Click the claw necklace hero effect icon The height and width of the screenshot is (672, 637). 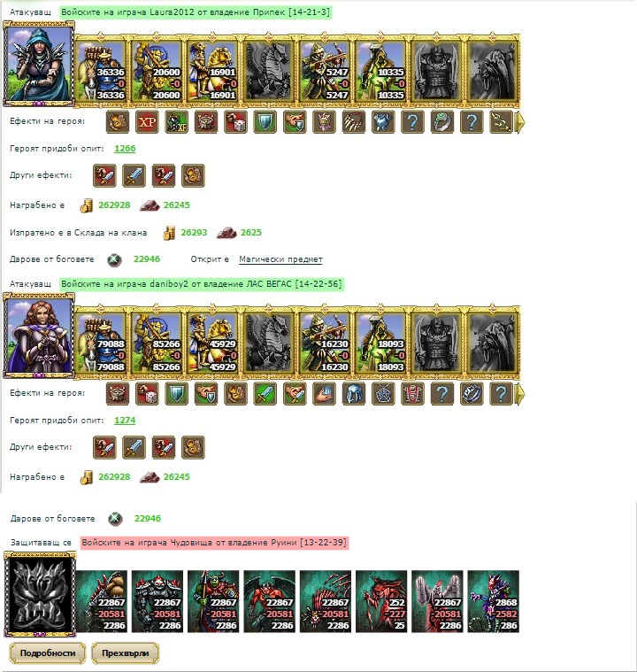point(354,122)
